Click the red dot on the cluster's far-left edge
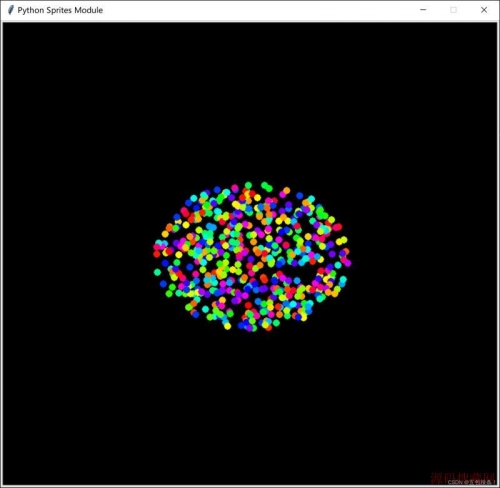 click(x=157, y=254)
